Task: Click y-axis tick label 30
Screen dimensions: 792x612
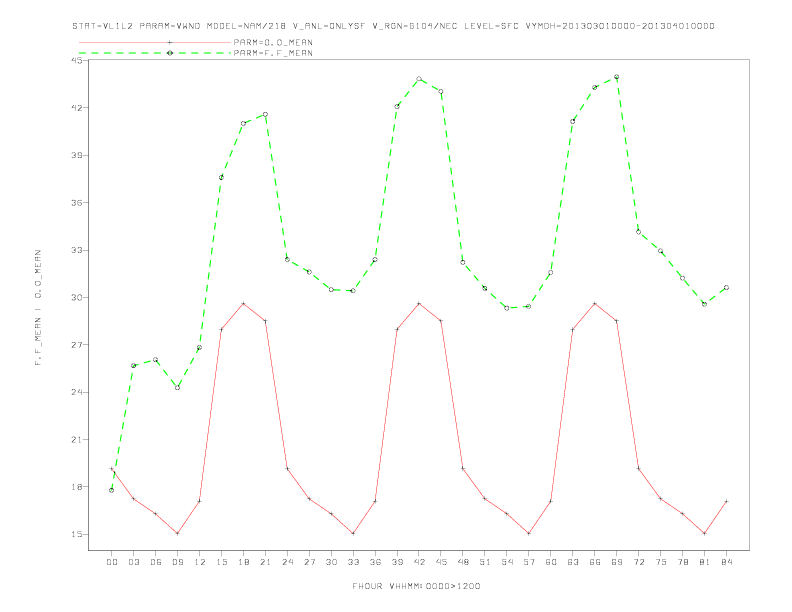Action: (77, 297)
